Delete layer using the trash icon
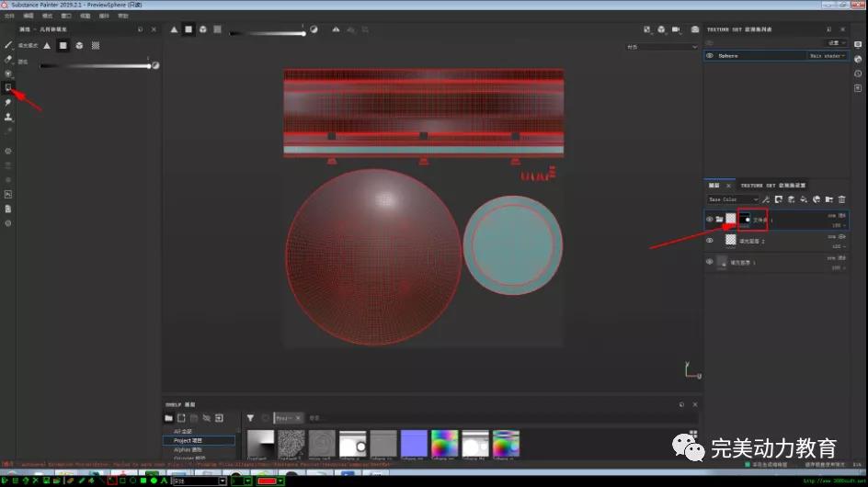868x487 pixels. point(841,199)
